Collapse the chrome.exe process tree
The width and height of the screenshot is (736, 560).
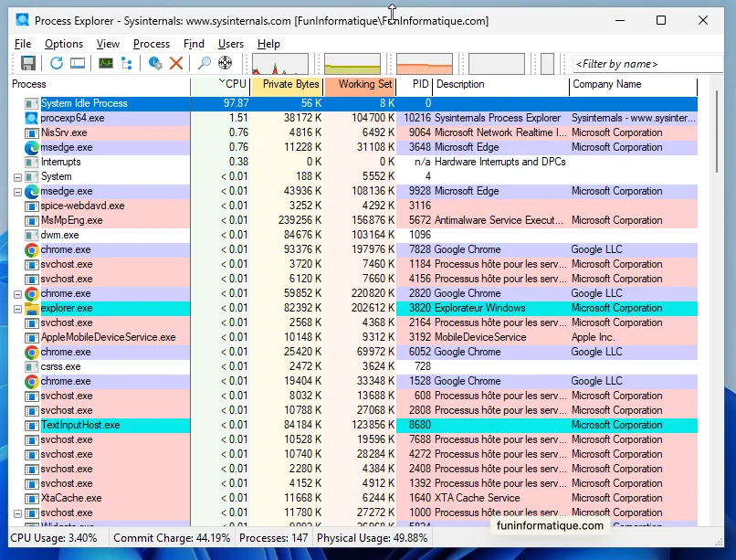coord(16,293)
